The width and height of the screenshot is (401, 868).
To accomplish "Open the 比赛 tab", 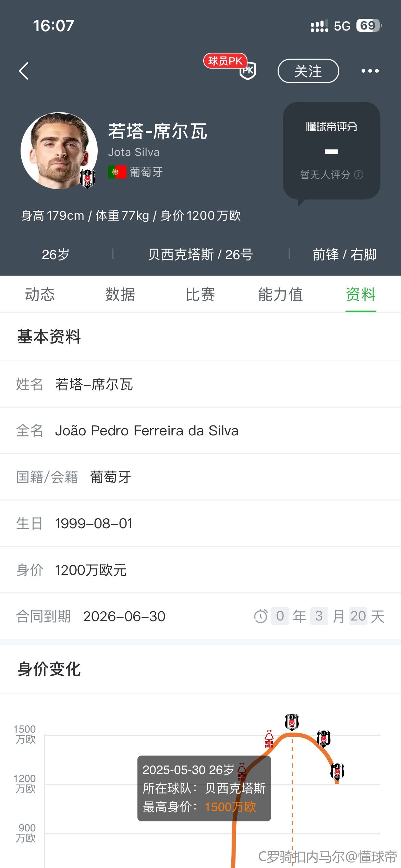I will click(200, 294).
